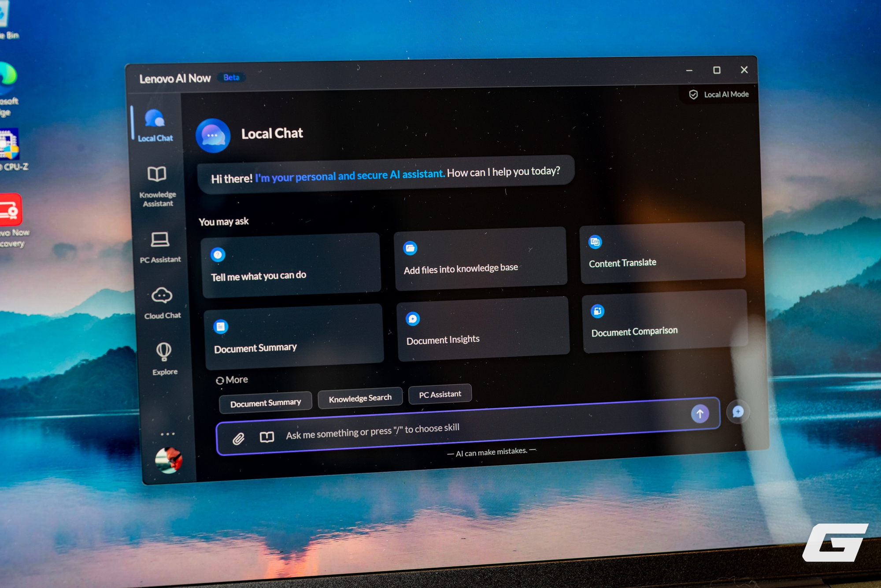This screenshot has height=588, width=881.
Task: Expand the three-dot sidebar menu
Action: [167, 434]
